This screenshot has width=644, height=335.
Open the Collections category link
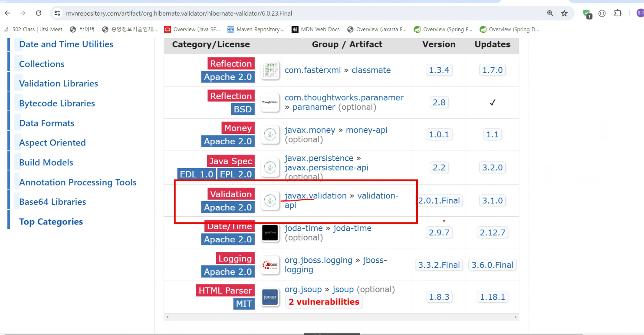(42, 64)
